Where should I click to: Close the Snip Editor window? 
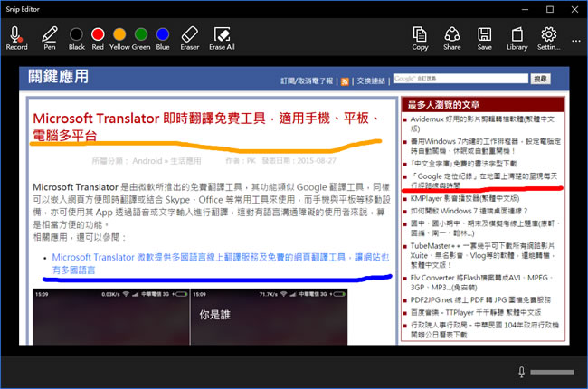pyautogui.click(x=574, y=9)
